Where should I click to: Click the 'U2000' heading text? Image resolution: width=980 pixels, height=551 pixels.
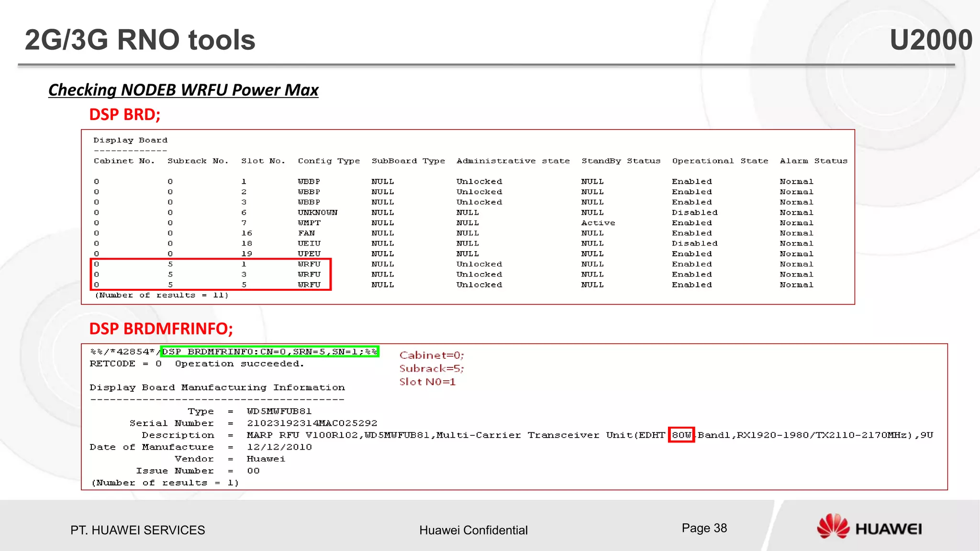tap(931, 40)
